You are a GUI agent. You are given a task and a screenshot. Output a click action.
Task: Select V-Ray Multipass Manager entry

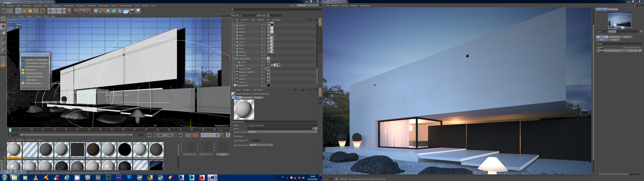click(x=36, y=63)
